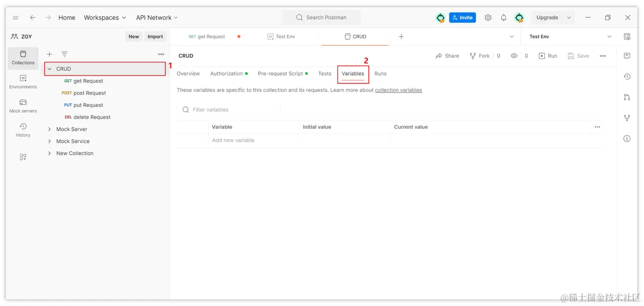
Task: Expand the Mock Server collection
Action: [49, 129]
